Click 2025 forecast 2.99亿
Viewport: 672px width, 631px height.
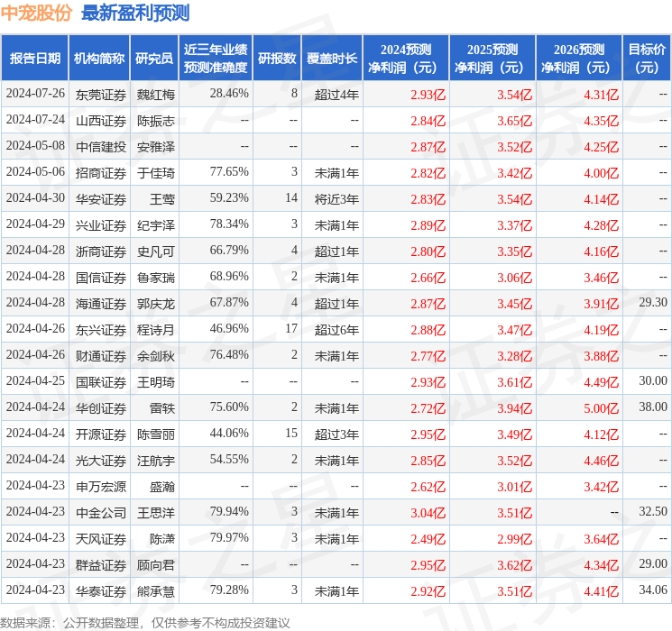[x=515, y=539]
